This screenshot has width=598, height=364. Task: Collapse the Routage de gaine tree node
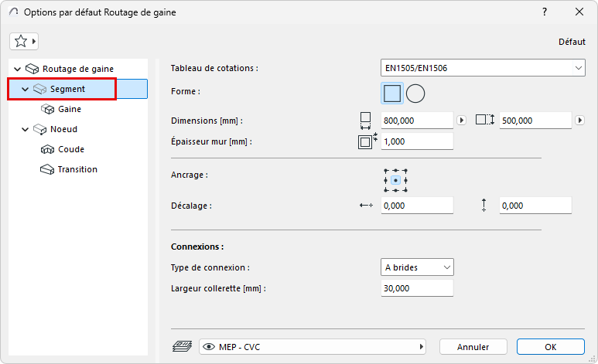(x=18, y=70)
